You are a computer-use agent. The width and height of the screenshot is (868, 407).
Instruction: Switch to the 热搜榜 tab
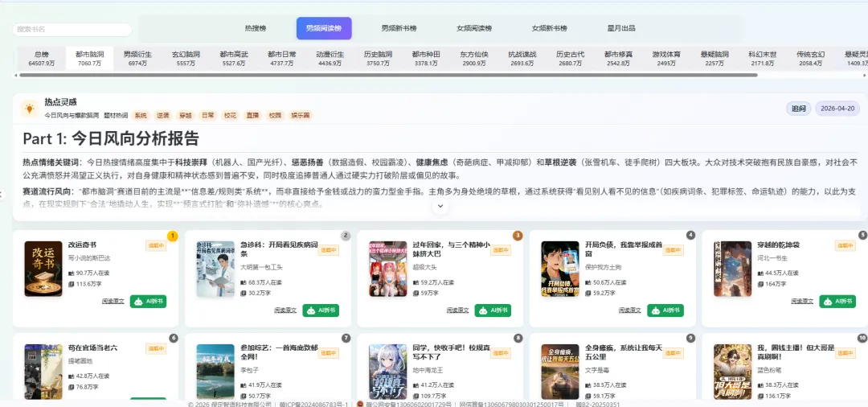point(256,28)
